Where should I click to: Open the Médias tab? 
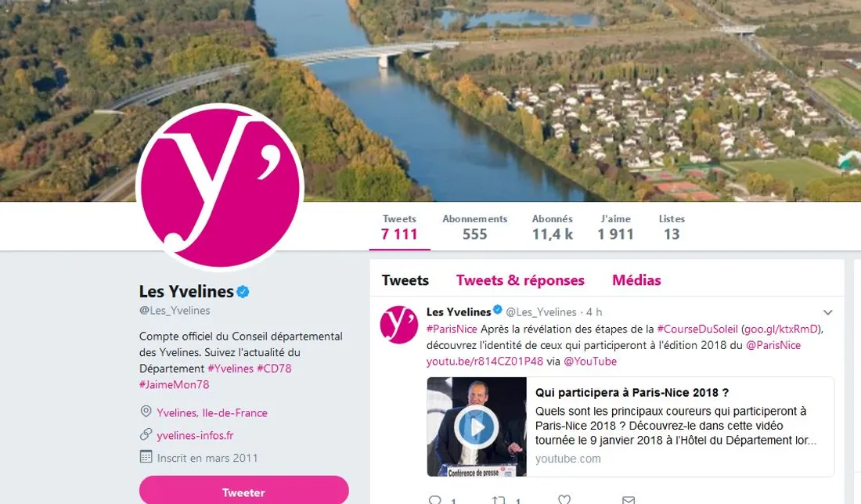click(636, 280)
